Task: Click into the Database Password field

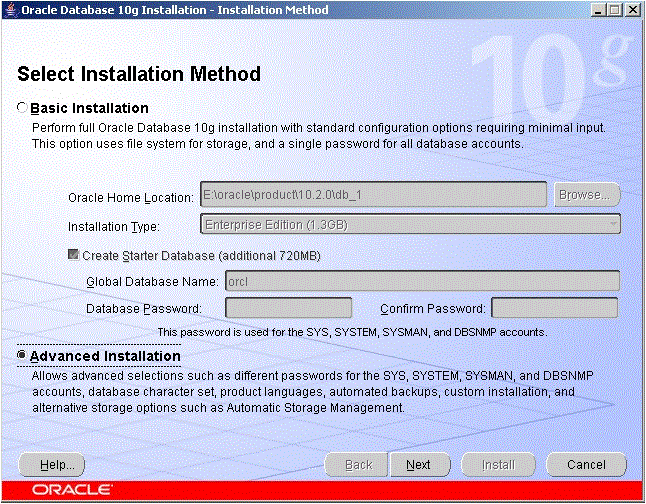Action: [x=289, y=308]
